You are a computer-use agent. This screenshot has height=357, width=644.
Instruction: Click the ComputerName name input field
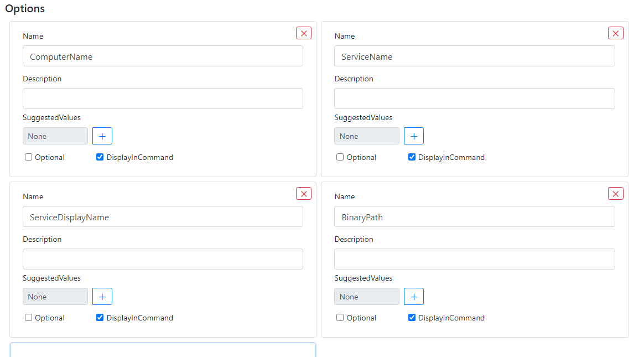[163, 56]
